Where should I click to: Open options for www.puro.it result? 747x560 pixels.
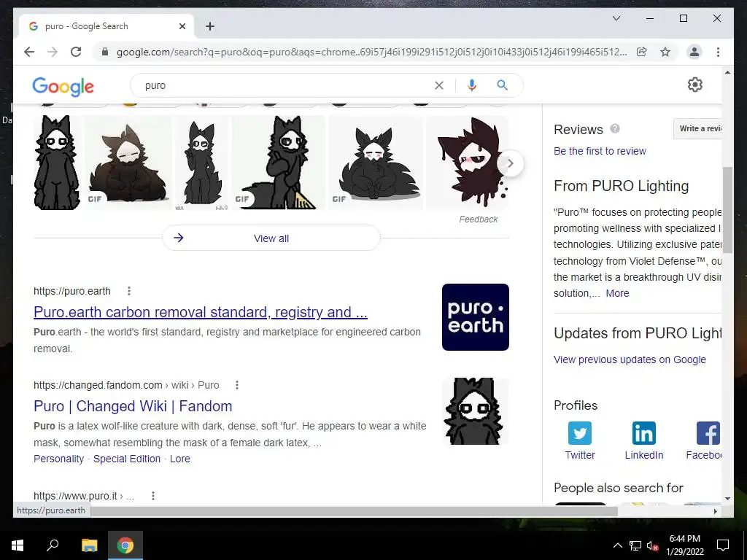coord(153,496)
